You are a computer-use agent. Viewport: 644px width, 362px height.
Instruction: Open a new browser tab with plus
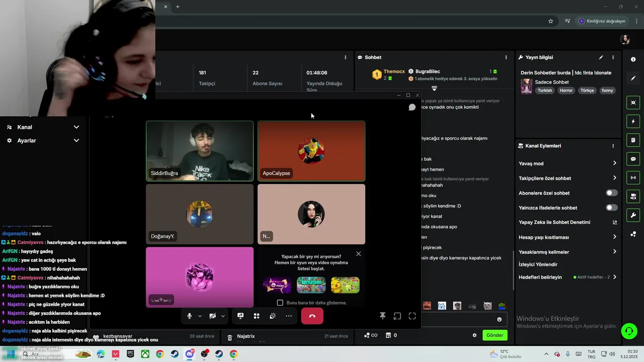[178, 7]
